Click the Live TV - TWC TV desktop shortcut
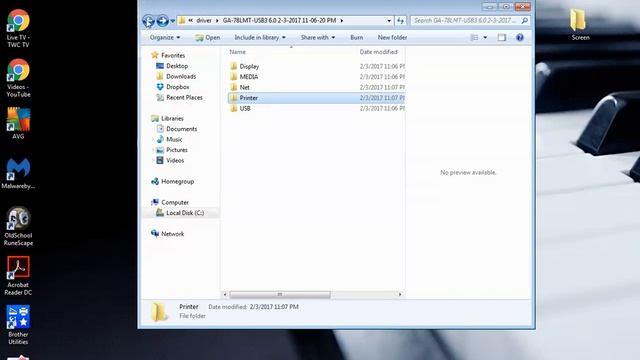The width and height of the screenshot is (640, 360). click(18, 29)
